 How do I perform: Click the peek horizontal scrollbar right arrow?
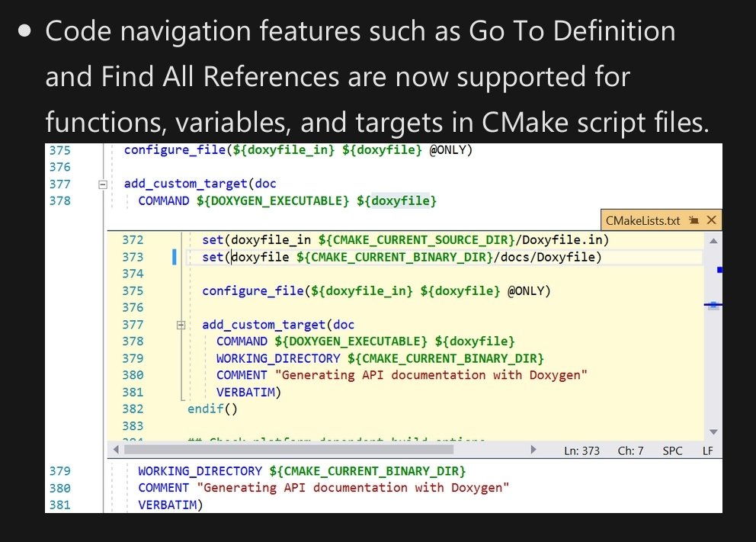533,450
